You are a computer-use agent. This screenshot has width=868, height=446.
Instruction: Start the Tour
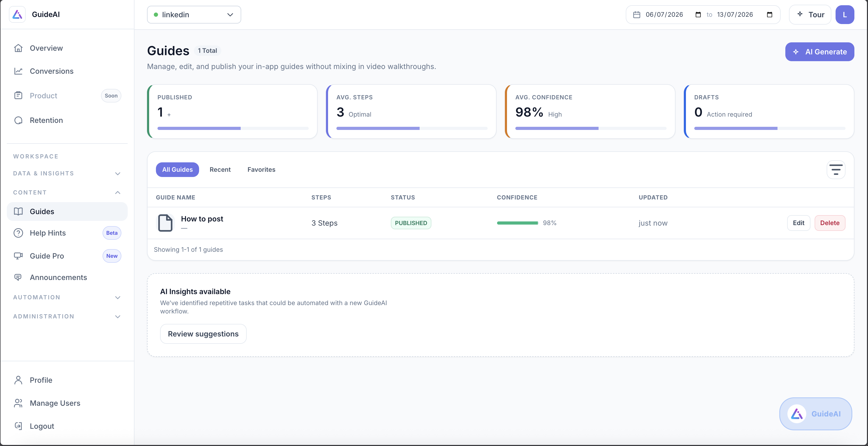tap(810, 14)
